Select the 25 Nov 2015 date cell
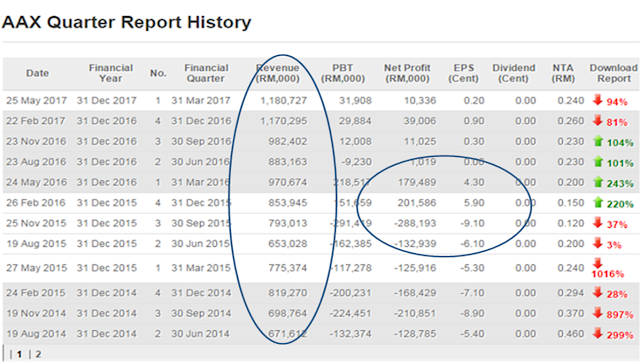Screen dimensions: 640x362 (36, 223)
